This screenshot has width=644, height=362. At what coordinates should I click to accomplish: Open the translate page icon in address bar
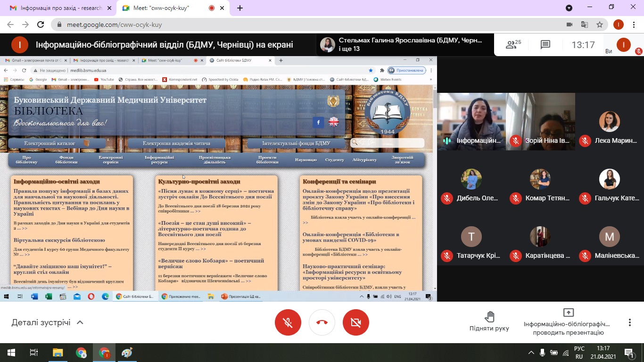(585, 25)
